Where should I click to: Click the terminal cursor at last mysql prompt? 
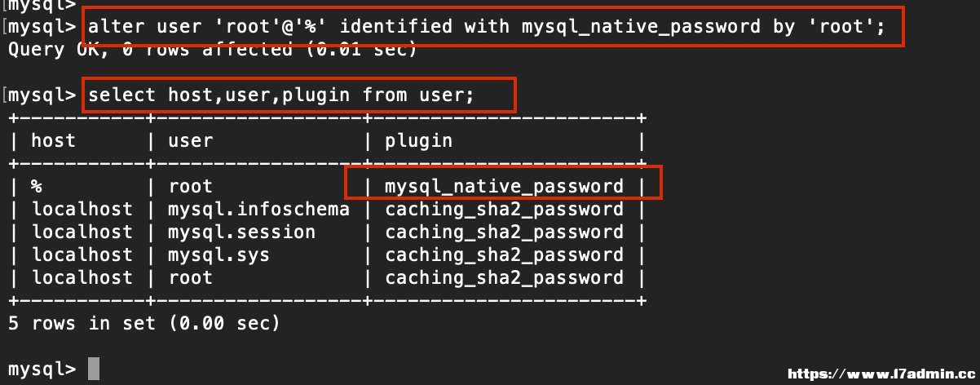93,369
